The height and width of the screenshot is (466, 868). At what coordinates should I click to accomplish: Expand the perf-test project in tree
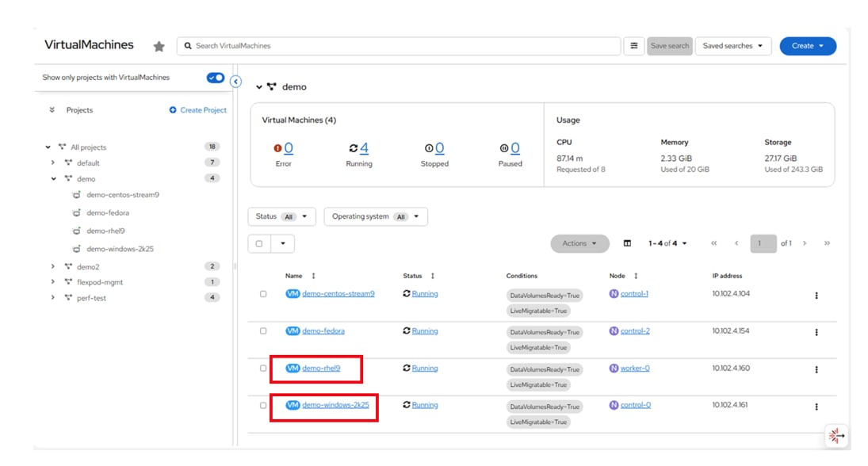coord(53,298)
